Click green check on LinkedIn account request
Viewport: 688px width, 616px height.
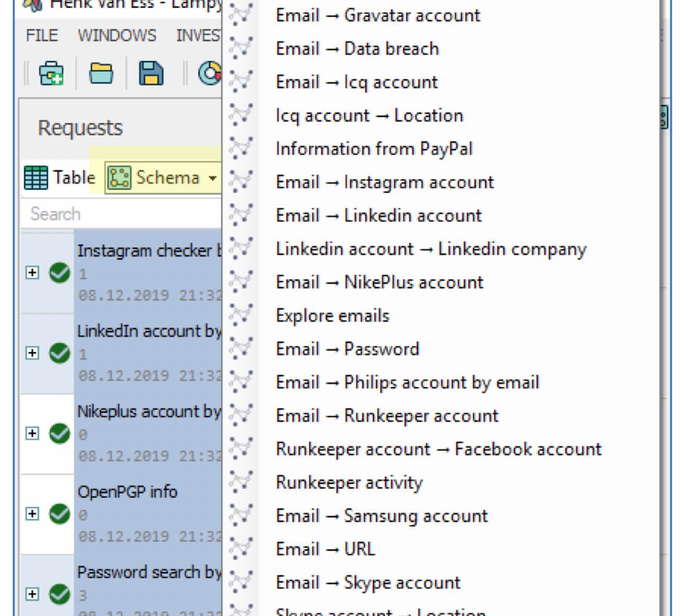(x=59, y=353)
